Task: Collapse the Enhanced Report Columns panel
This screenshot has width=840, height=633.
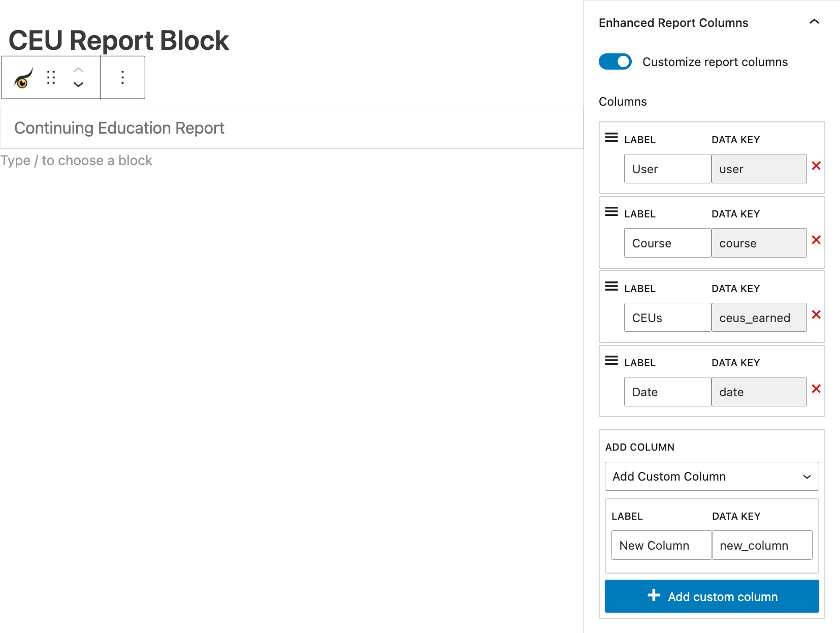Action: (x=815, y=22)
